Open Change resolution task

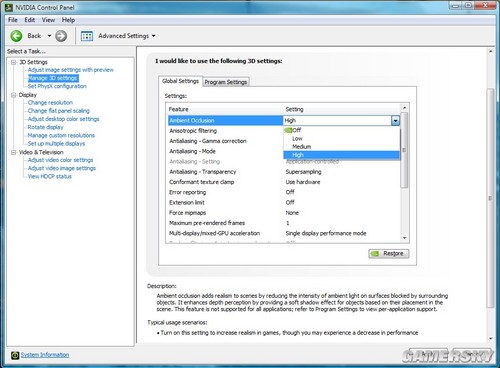click(x=50, y=102)
